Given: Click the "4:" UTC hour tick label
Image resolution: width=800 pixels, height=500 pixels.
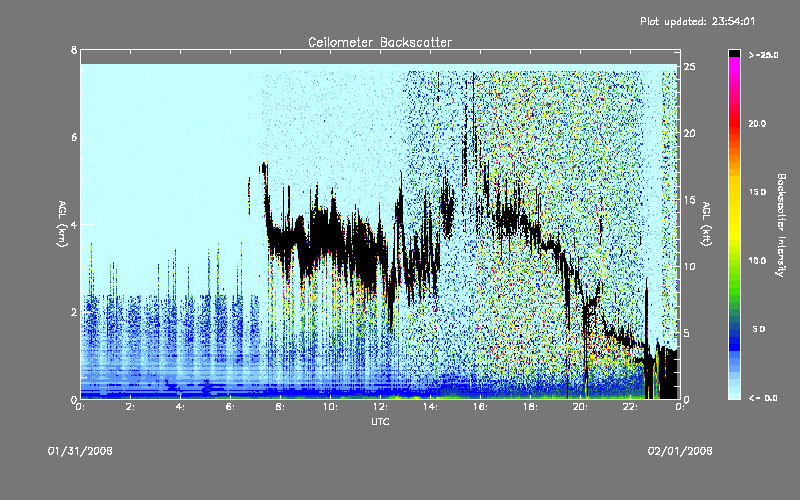Looking at the screenshot, I should click(x=181, y=407).
